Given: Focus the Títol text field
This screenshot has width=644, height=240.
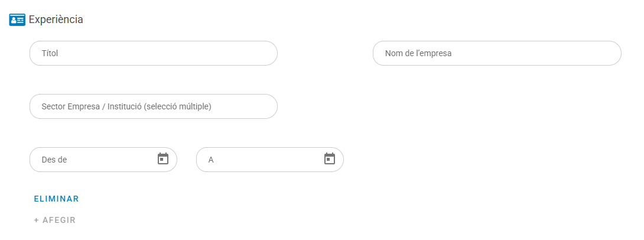Looking at the screenshot, I should [x=153, y=53].
